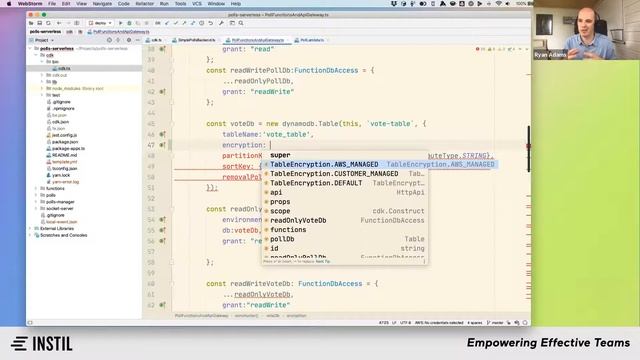Select yarn.lock in project tree
Screen dimensions: 640x360
[61, 175]
